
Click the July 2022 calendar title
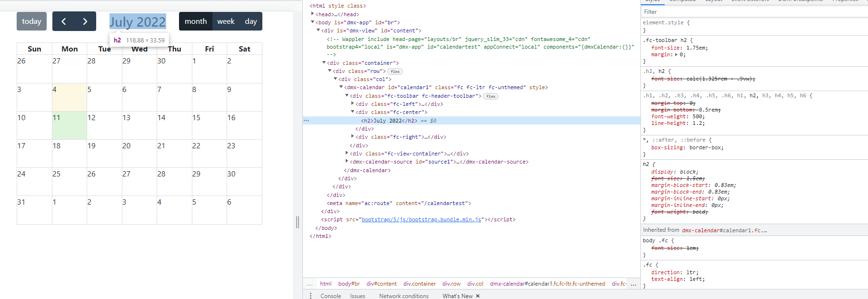[138, 22]
